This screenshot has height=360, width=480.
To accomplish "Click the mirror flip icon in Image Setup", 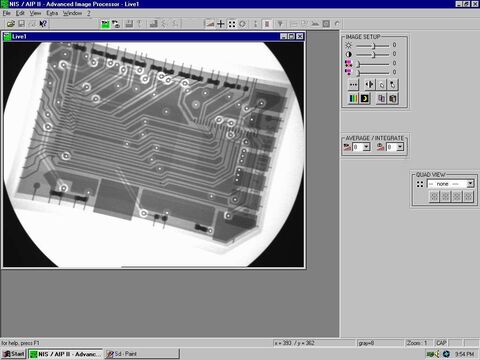I will coord(370,85).
